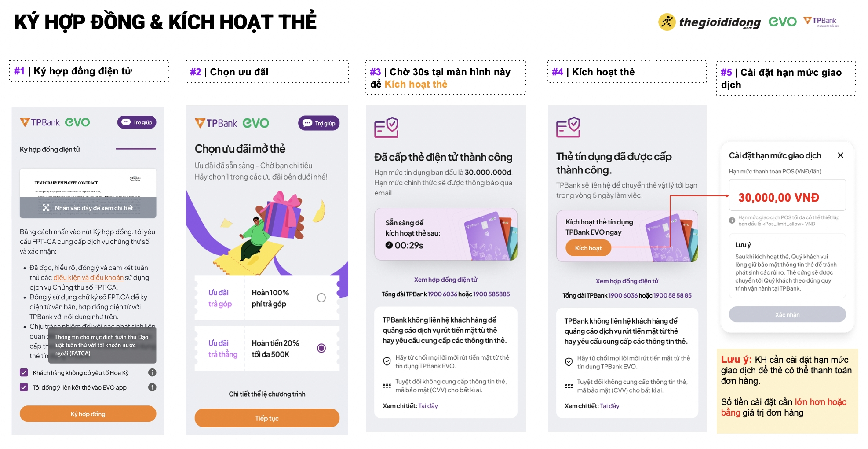The height and width of the screenshot is (449, 868).
Task: Toggle 'Khách hàng không có yếu tố Hoa Kỳ' checkbox
Action: [x=24, y=373]
